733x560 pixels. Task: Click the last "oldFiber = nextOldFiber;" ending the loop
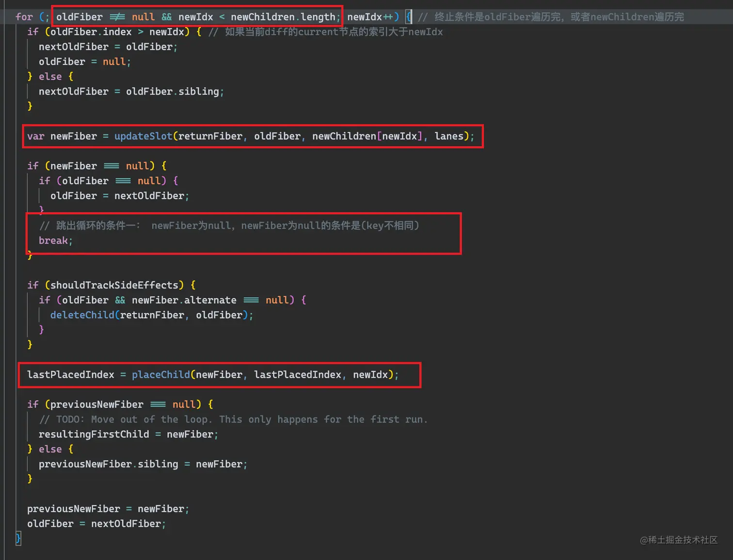point(96,524)
